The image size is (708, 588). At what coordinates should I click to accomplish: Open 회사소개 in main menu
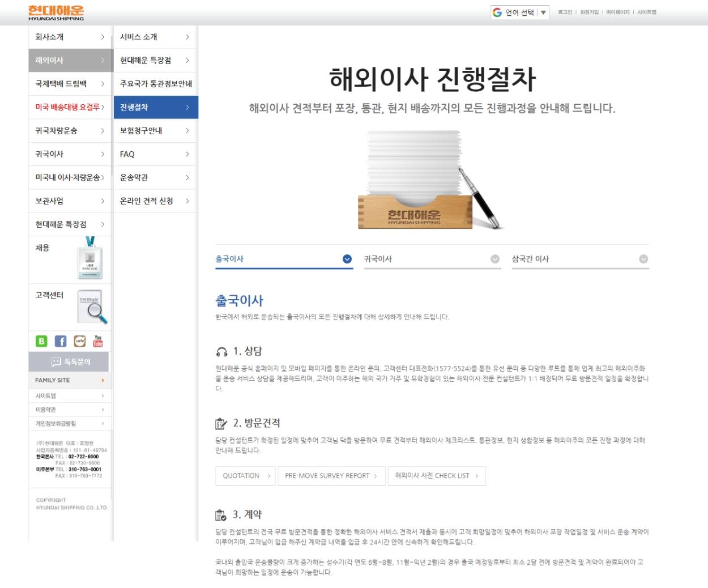[70, 37]
